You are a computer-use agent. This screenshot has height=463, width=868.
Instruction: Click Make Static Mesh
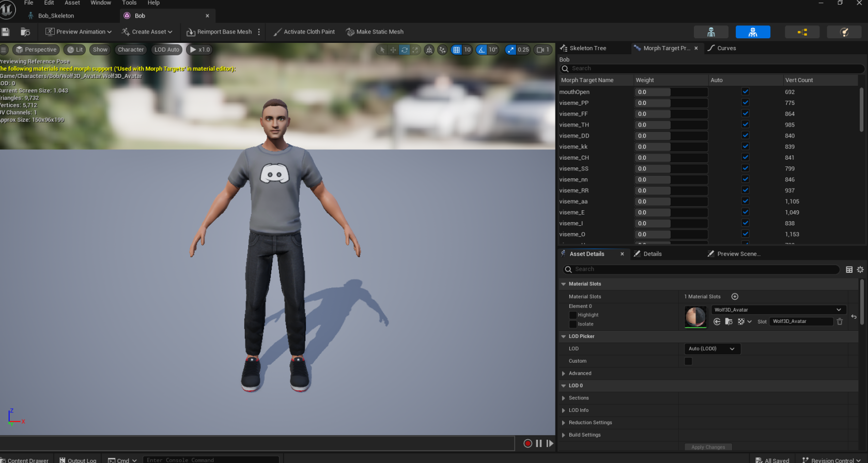pos(375,32)
